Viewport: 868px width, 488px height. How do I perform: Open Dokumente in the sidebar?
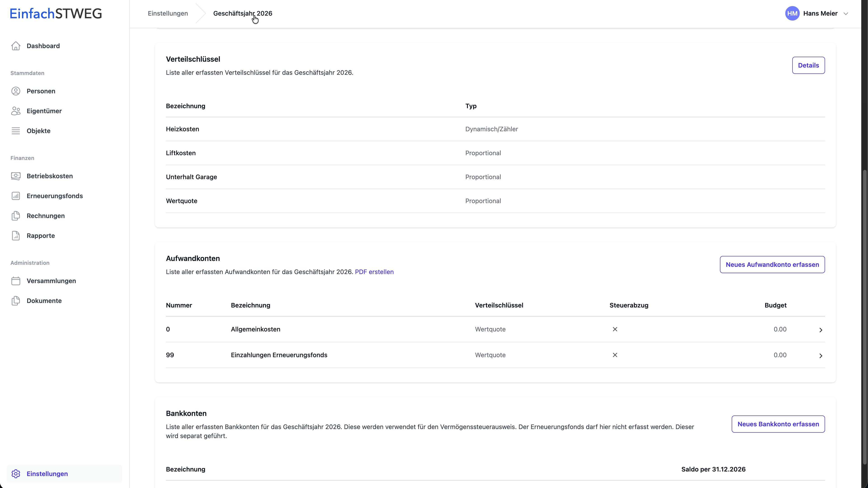44,300
